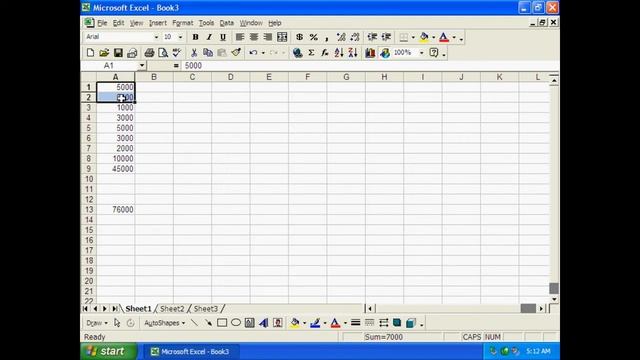Go to first sheet tab arrow

pyautogui.click(x=85, y=309)
